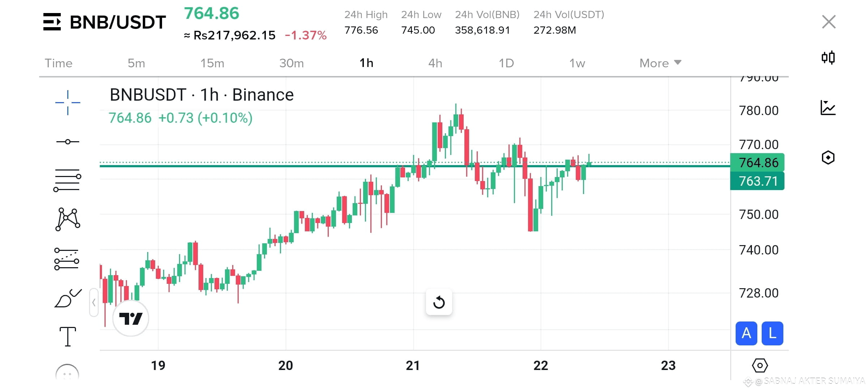The height and width of the screenshot is (391, 868).
Task: Click the 24h Low value 745.00
Action: coord(418,30)
